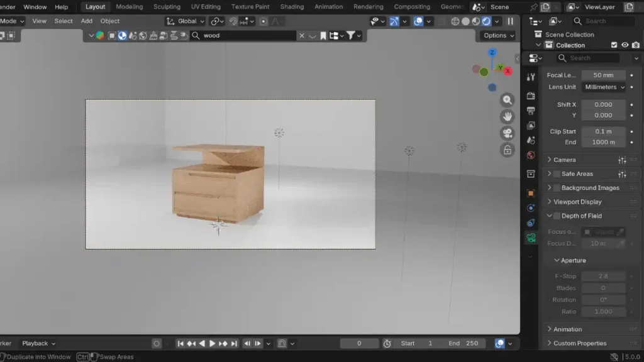Viewport: 644px width, 362px height.
Task: Click the Shift X 0.000 field
Action: [603, 105]
